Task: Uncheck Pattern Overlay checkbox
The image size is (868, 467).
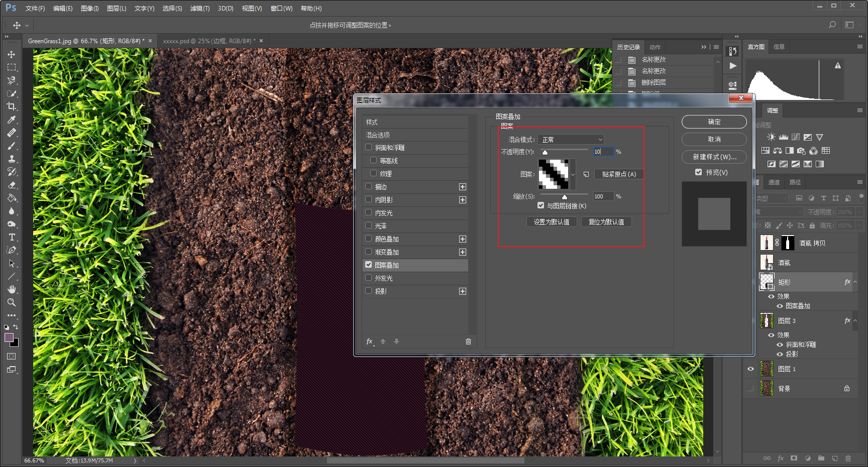Action: pyautogui.click(x=369, y=265)
